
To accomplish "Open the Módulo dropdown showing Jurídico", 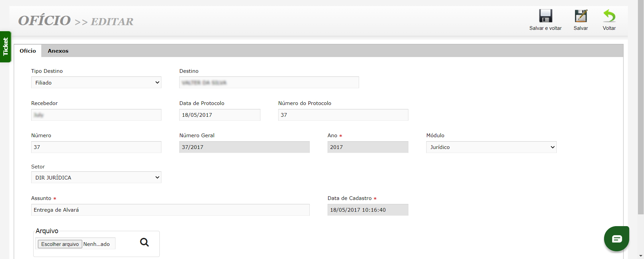I will tap(491, 147).
